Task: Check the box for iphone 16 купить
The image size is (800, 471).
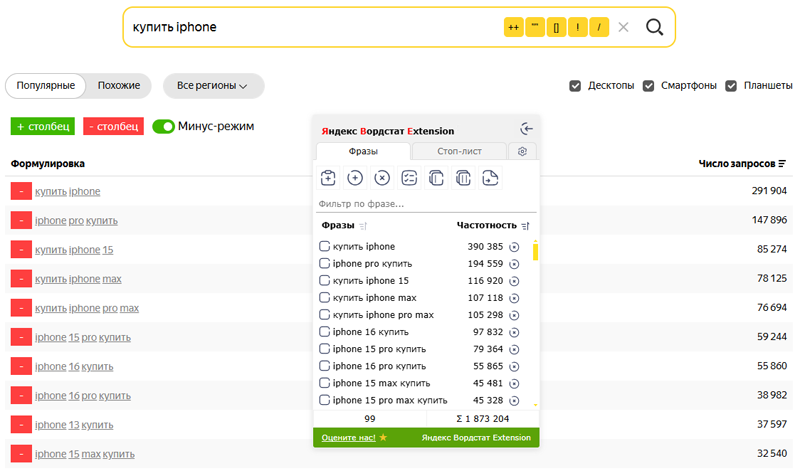Action: point(324,332)
